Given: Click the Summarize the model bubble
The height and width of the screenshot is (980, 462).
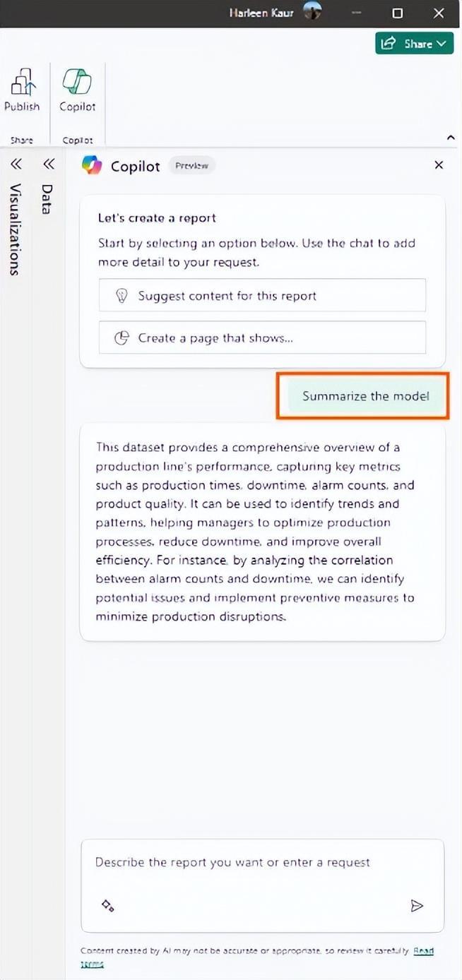Looking at the screenshot, I should pyautogui.click(x=365, y=396).
